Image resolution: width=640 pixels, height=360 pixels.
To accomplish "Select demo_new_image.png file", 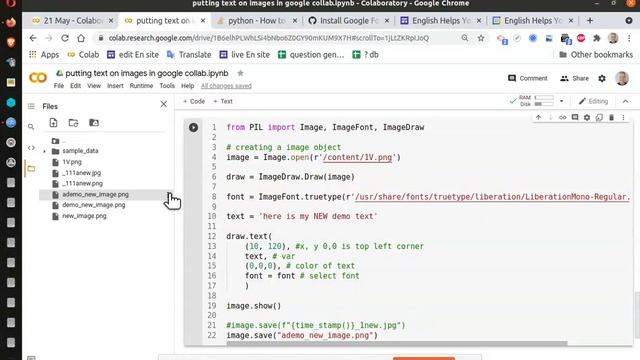I will (94, 205).
